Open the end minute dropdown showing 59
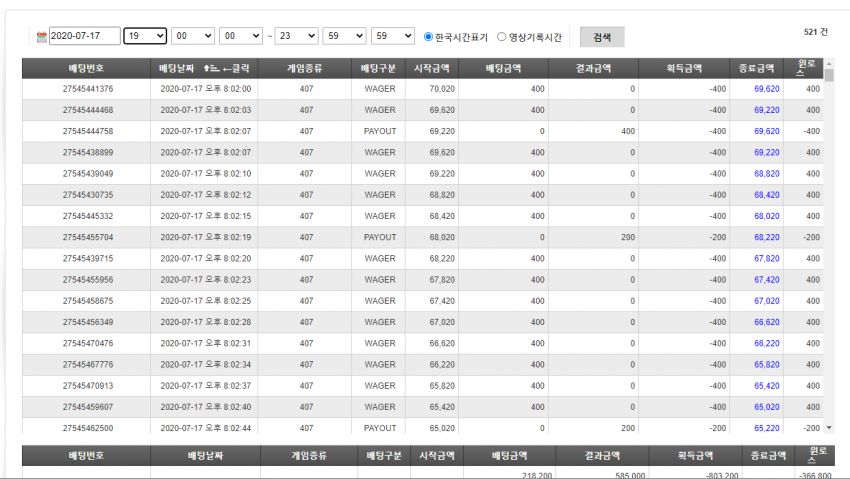850x479 pixels. tap(344, 36)
